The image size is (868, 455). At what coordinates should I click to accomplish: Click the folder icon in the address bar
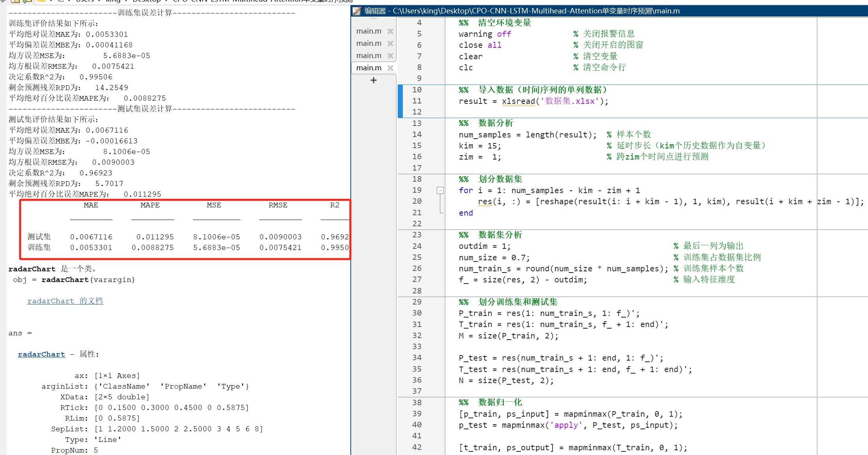[x=41, y=2]
